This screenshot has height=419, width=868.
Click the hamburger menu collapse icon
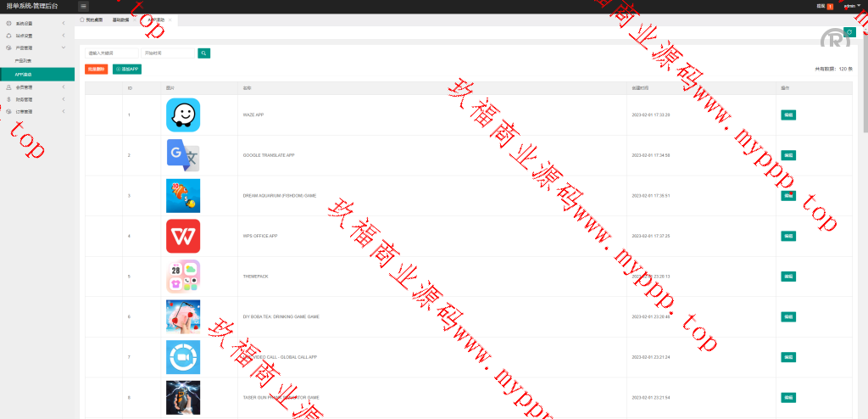tap(83, 6)
